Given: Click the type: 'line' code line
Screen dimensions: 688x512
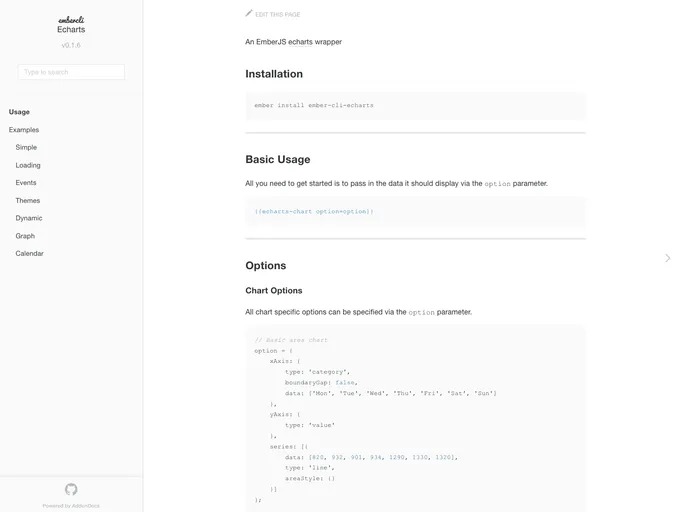Looking at the screenshot, I should pos(310,468).
